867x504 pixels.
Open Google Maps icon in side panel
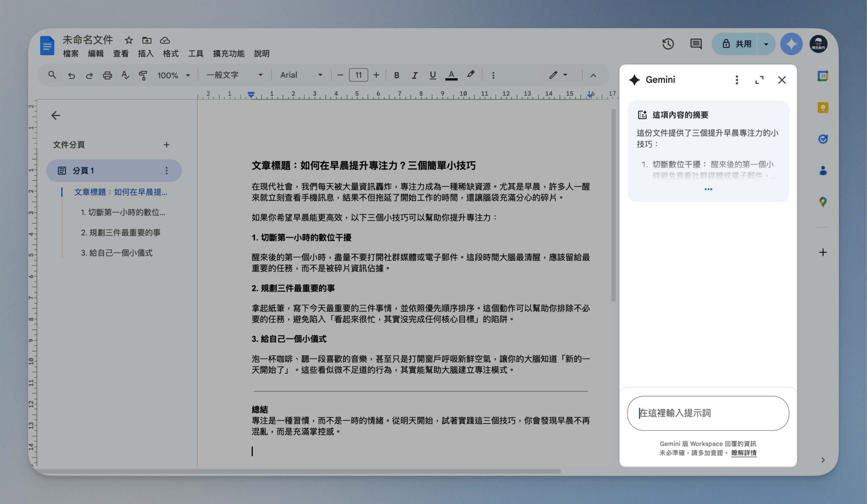pos(823,202)
